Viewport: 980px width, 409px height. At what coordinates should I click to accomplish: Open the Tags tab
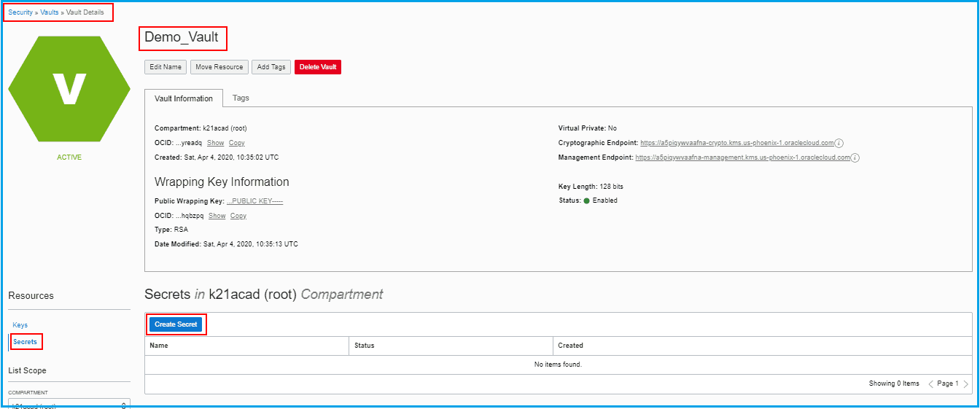[x=241, y=98]
